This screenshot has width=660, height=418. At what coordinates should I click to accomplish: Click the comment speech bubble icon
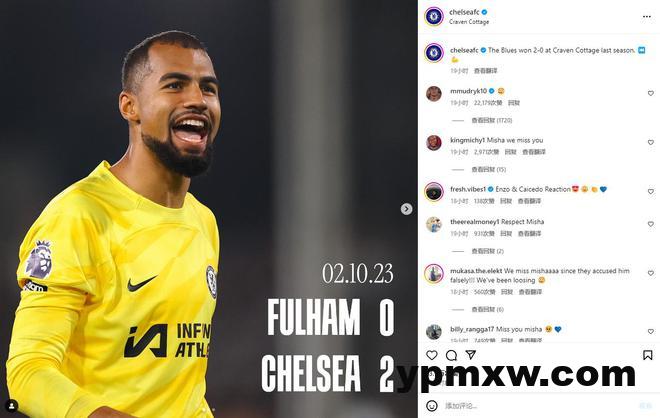coord(451,355)
